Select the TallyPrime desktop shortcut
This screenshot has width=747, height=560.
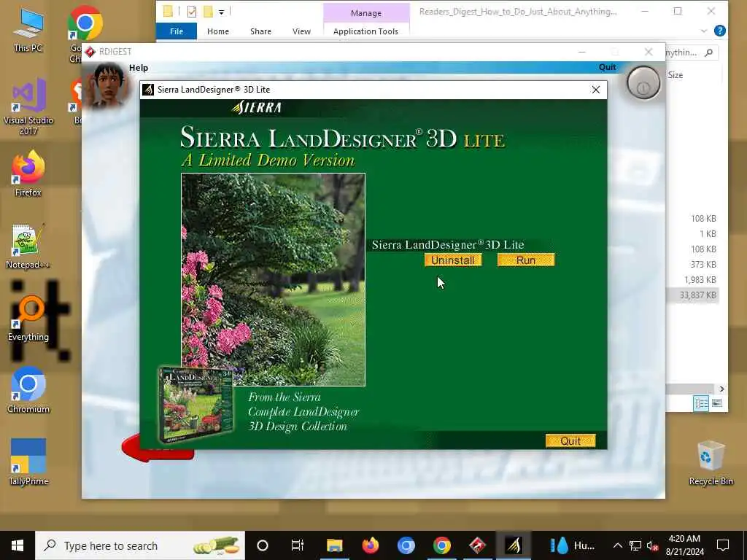click(28, 462)
